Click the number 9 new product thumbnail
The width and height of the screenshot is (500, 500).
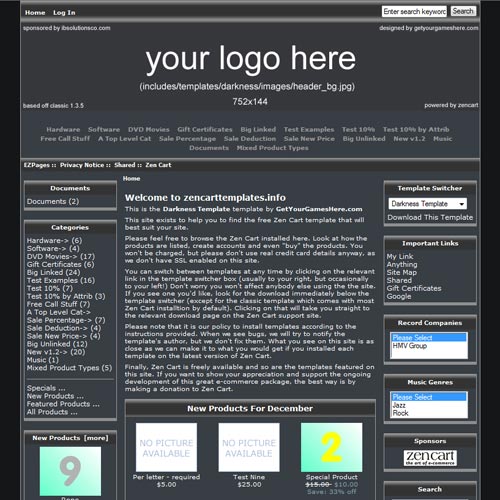click(x=70, y=471)
